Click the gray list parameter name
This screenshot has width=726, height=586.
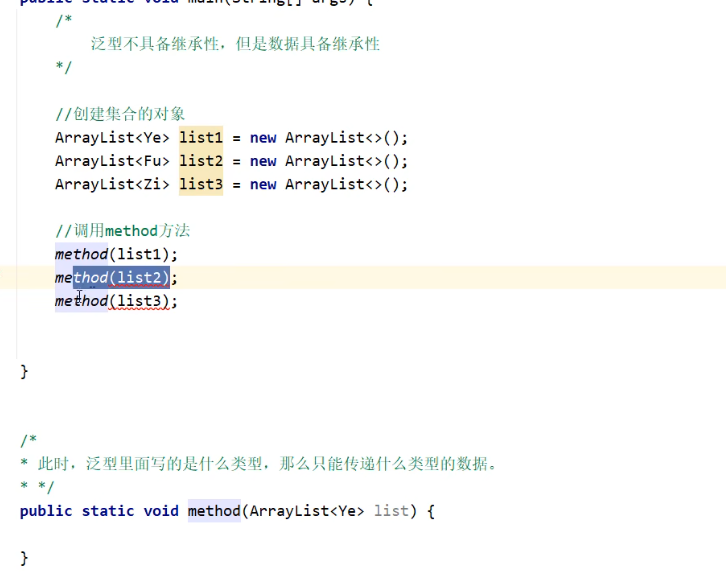click(391, 511)
